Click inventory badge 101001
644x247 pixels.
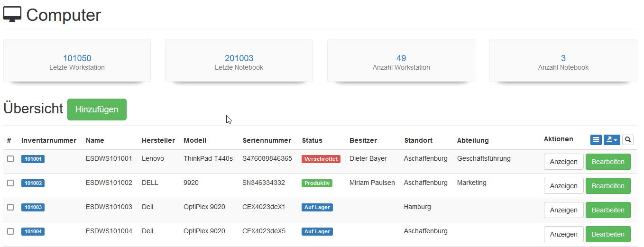[33, 159]
